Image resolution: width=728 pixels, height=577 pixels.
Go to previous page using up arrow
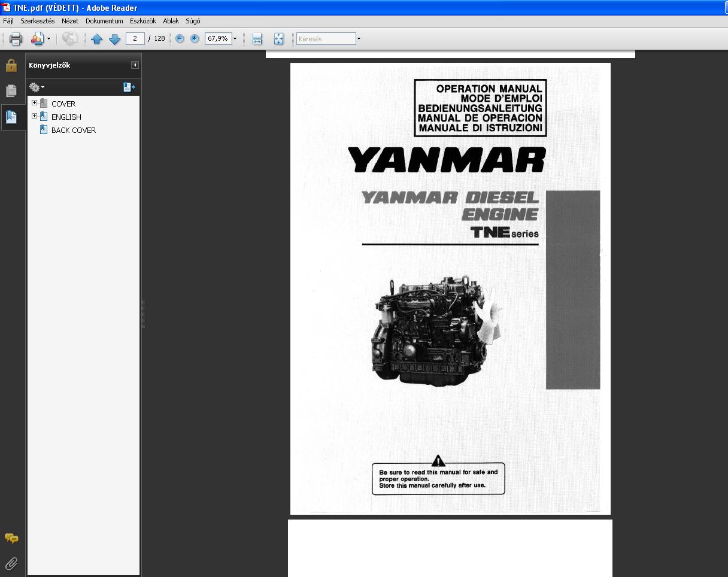click(x=96, y=39)
